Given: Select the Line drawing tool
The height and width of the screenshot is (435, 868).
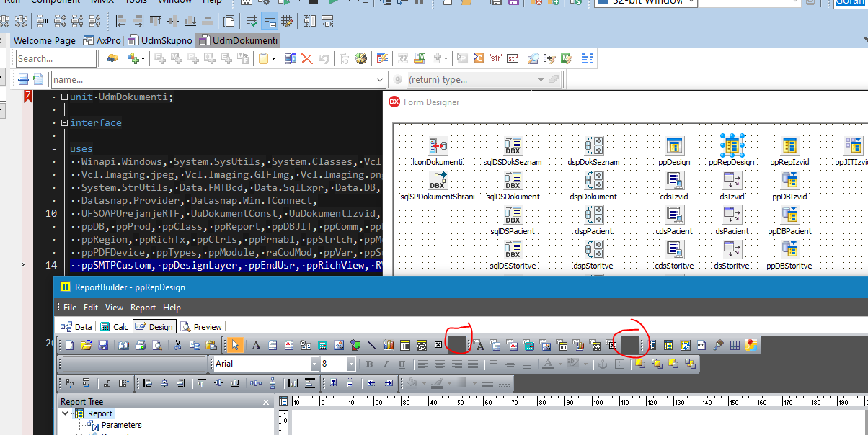Looking at the screenshot, I should (x=372, y=346).
